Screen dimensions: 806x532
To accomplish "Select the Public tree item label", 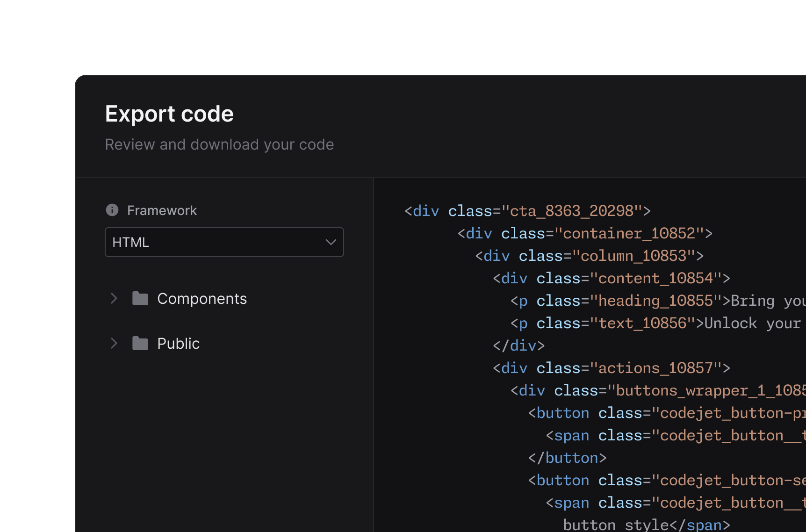I will [x=179, y=344].
